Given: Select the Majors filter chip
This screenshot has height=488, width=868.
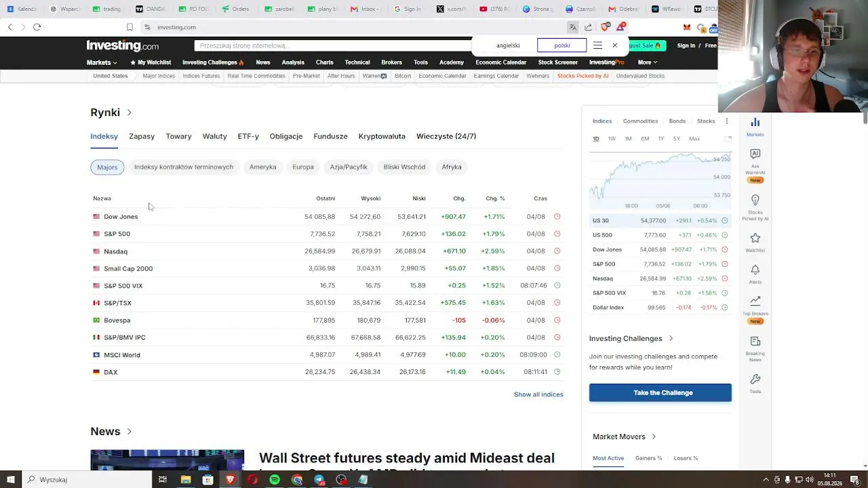Looking at the screenshot, I should click(x=107, y=167).
